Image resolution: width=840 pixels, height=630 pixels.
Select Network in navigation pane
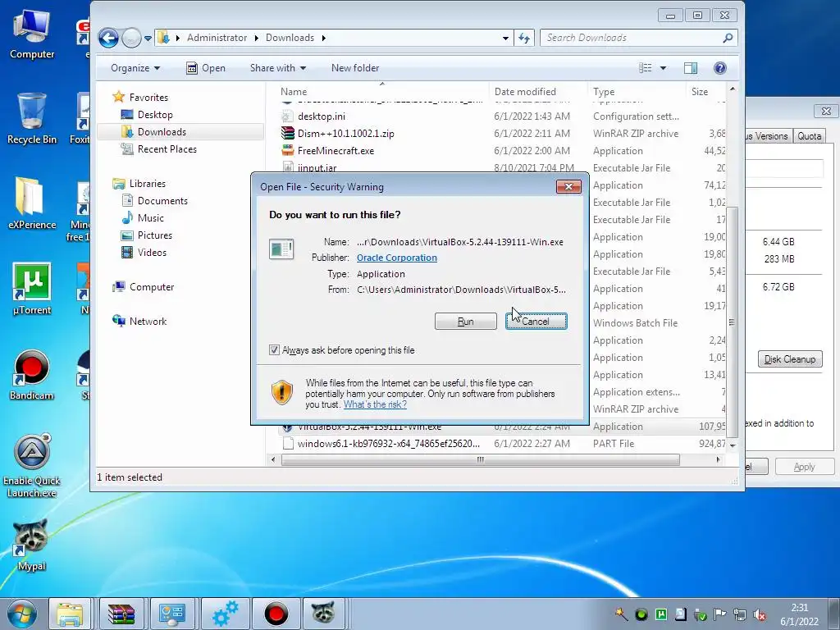[x=148, y=322]
